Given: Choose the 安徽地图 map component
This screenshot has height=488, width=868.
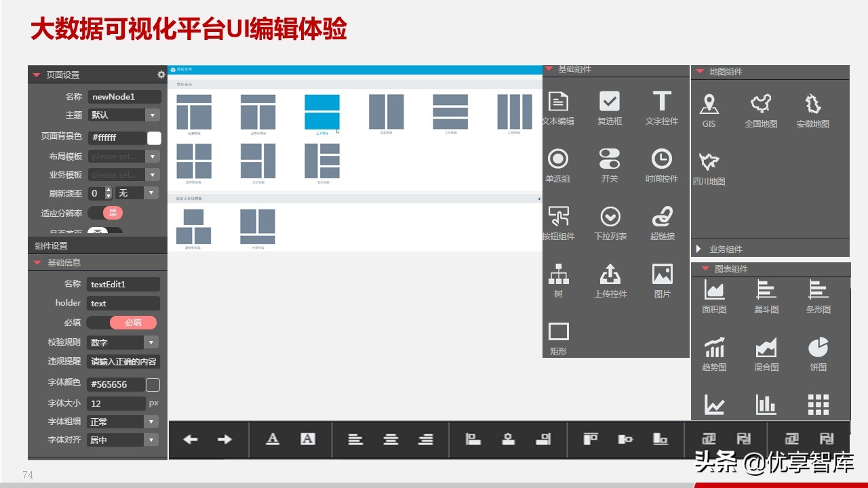Looking at the screenshot, I should [812, 110].
